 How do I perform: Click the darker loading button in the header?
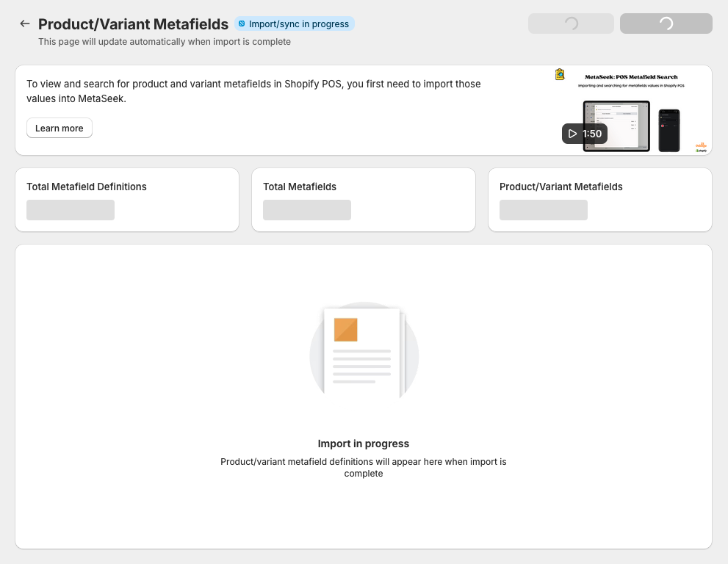pyautogui.click(x=666, y=23)
